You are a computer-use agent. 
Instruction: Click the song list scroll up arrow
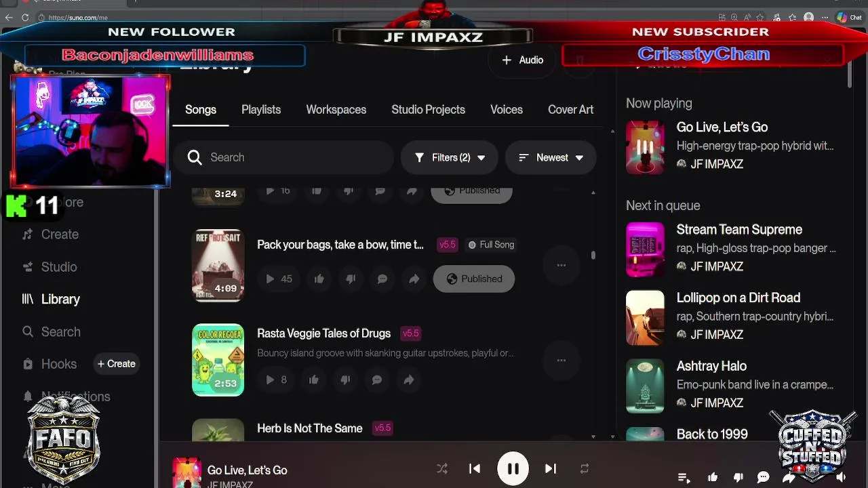point(593,192)
